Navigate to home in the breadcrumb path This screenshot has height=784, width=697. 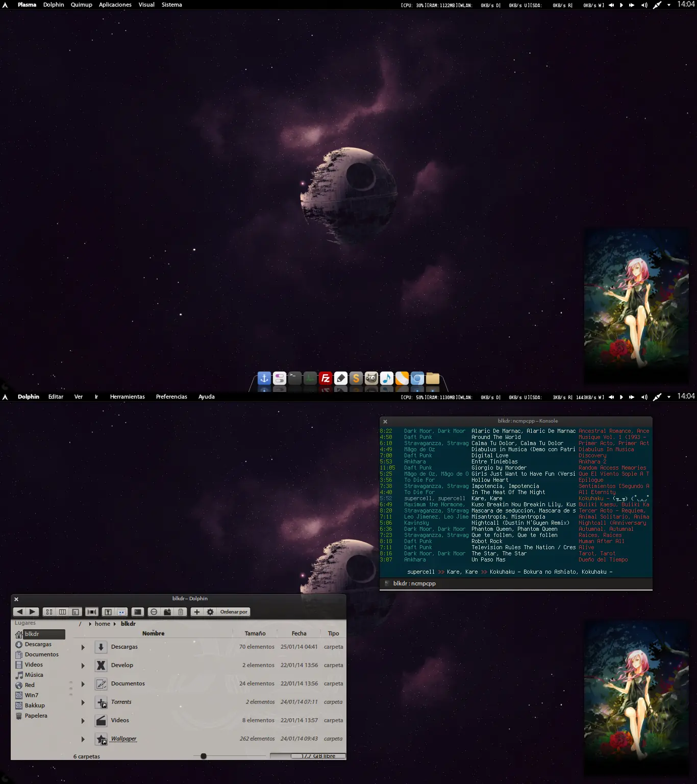pyautogui.click(x=103, y=624)
